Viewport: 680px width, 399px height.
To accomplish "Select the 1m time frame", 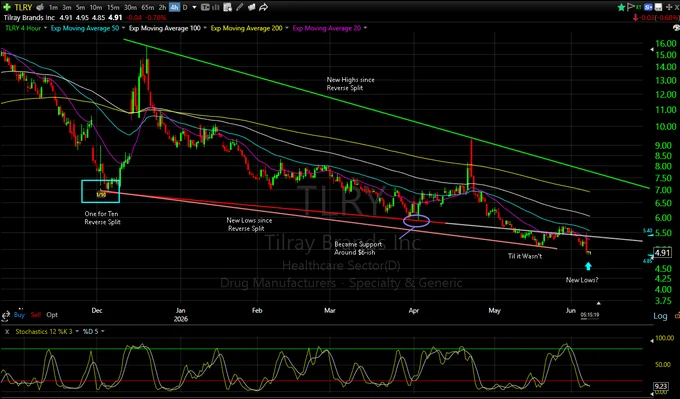I will pyautogui.click(x=53, y=7).
